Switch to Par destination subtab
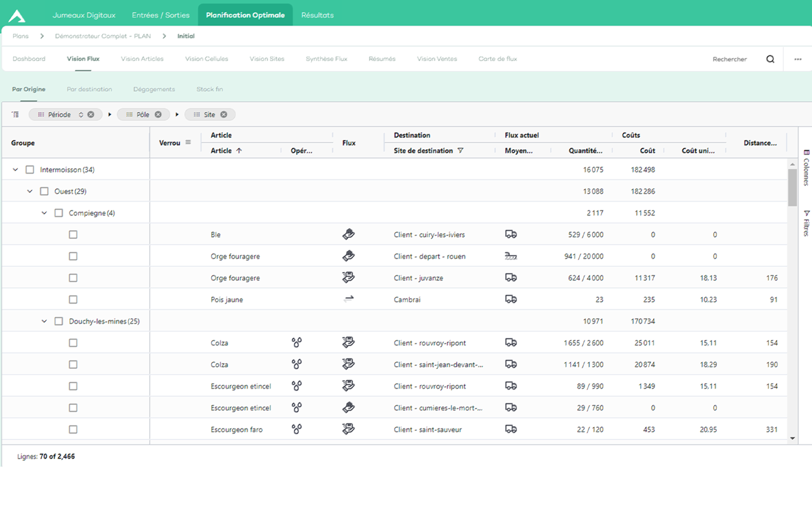 coord(89,89)
